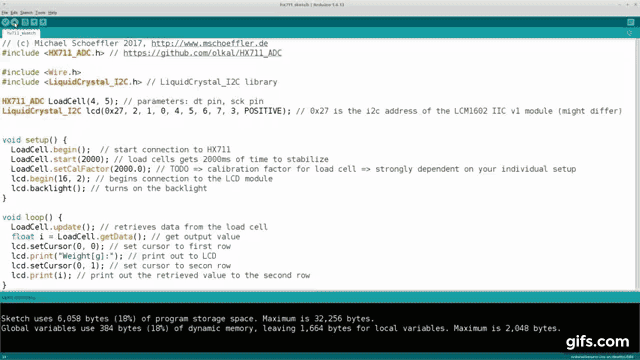Click the 'LoadCell.begin();' statement
This screenshot has height=360, width=640.
click(x=51, y=150)
